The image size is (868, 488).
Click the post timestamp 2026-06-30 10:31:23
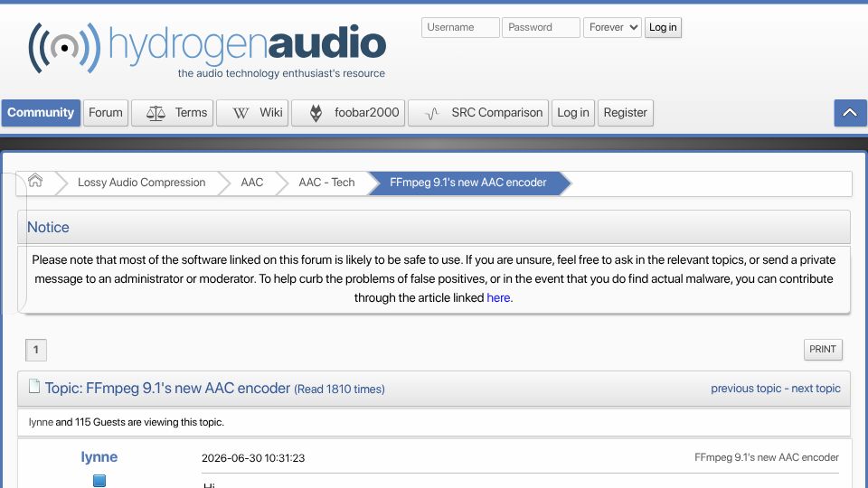253,458
